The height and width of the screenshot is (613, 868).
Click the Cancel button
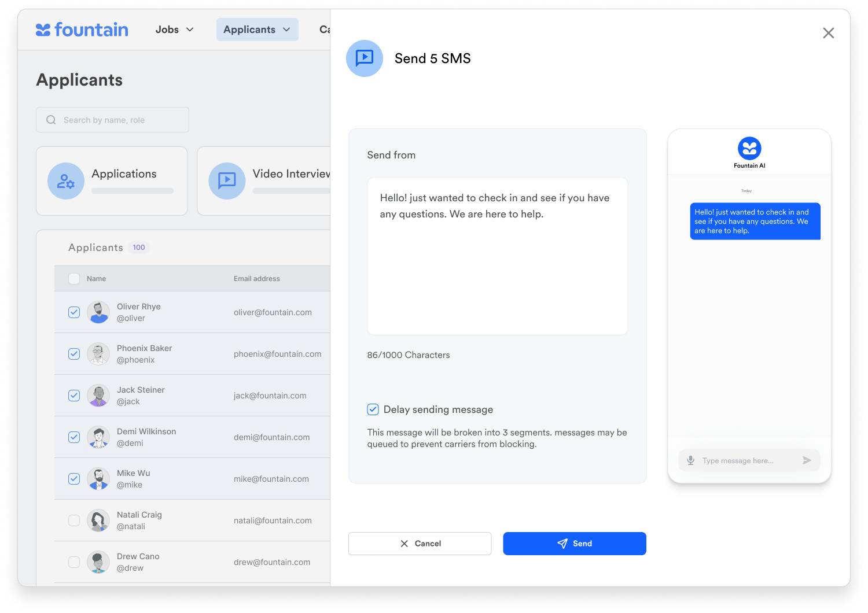click(x=420, y=544)
